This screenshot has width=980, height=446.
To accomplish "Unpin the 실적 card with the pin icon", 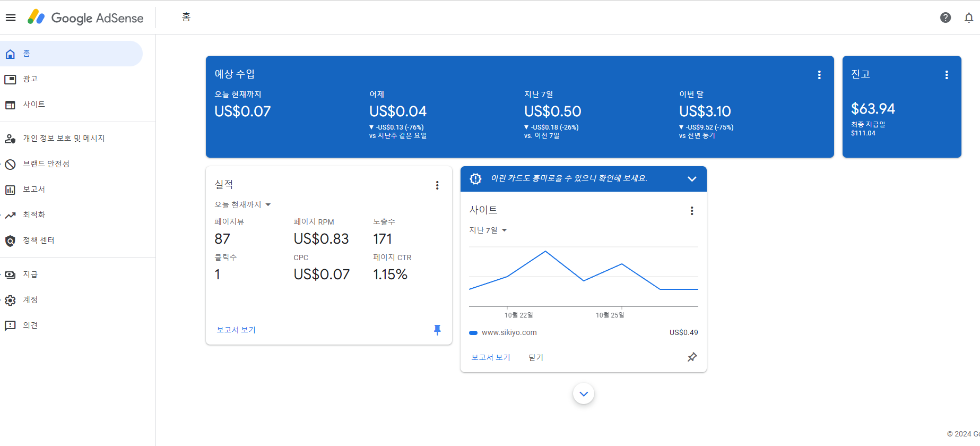I will (437, 330).
